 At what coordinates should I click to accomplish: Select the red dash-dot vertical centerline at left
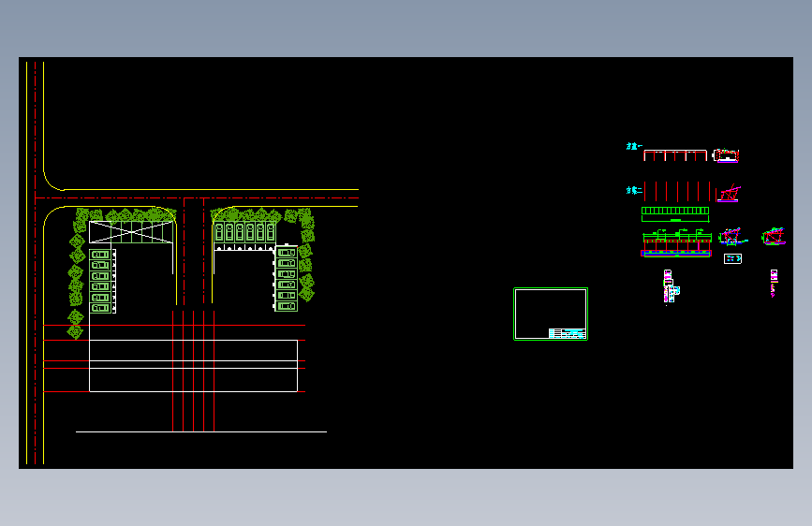click(36, 263)
